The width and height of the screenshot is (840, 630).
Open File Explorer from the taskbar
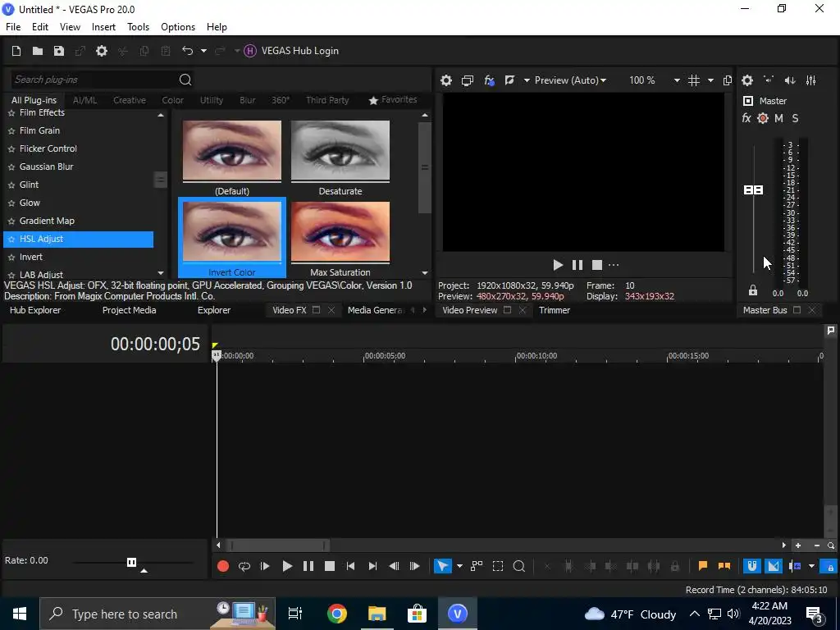(377, 614)
